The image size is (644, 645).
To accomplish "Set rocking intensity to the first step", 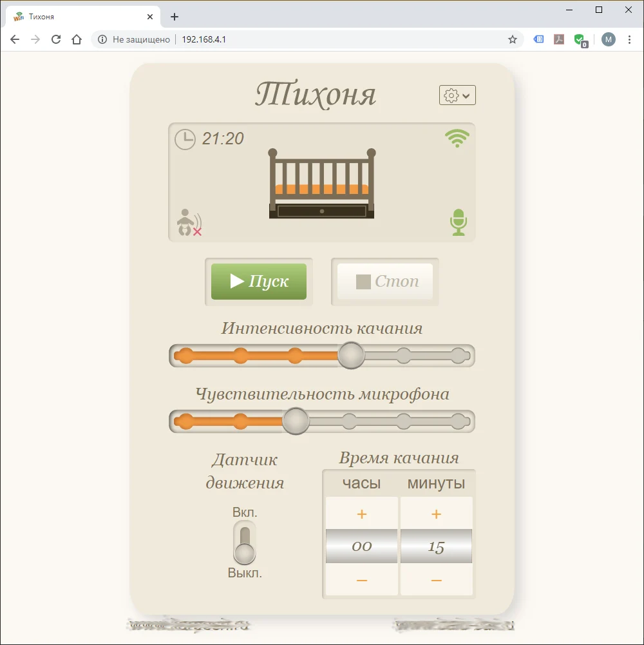I will 186,356.
